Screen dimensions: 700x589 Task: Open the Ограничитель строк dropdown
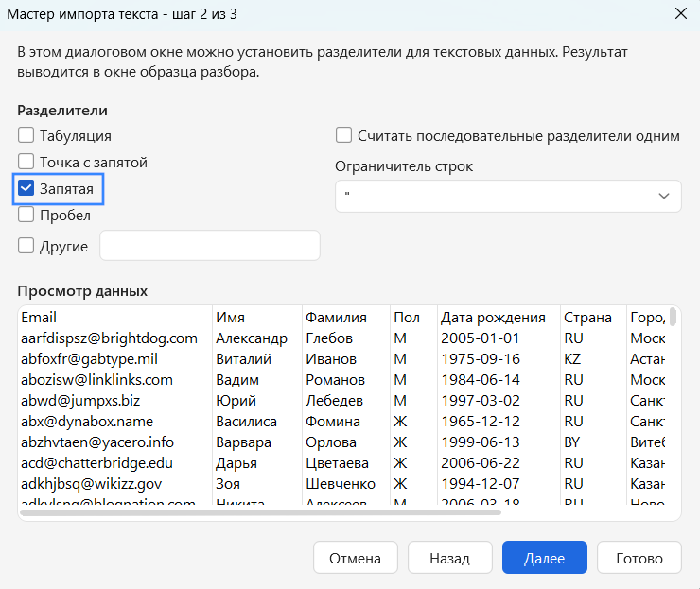click(508, 196)
